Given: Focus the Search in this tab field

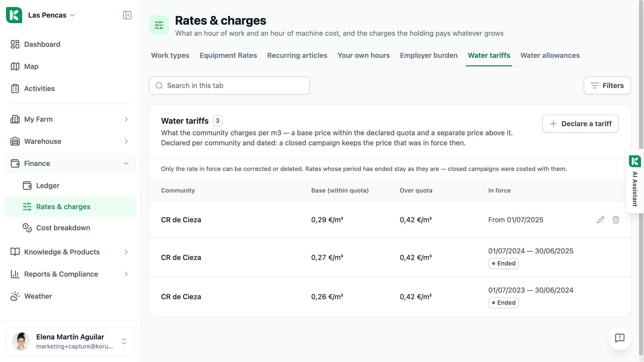Looking at the screenshot, I should tap(229, 85).
